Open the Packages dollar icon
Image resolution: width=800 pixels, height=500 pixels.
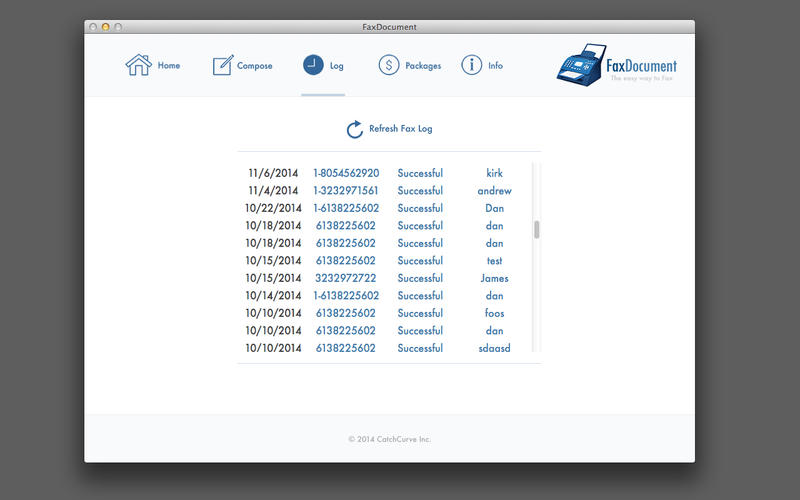tap(389, 65)
